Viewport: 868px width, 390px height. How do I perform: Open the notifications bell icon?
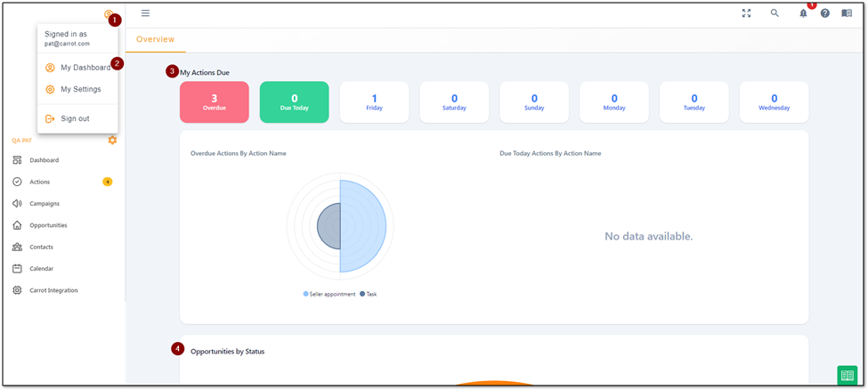coord(803,13)
